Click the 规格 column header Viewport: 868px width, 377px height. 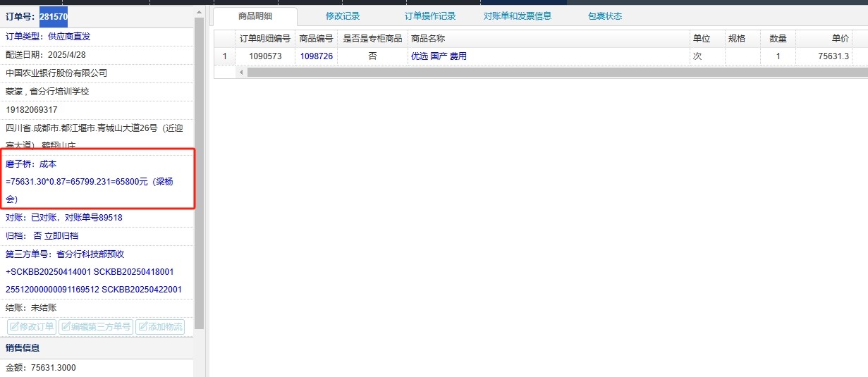pyautogui.click(x=742, y=39)
